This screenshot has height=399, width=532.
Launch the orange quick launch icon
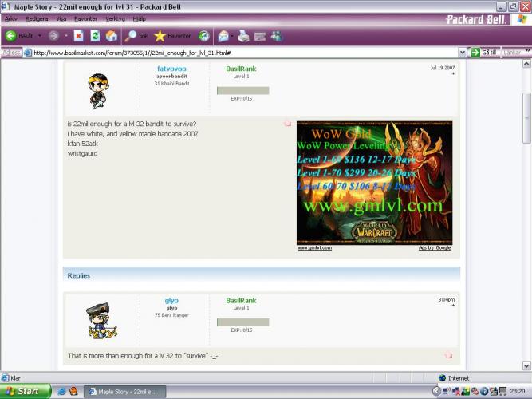(73, 392)
